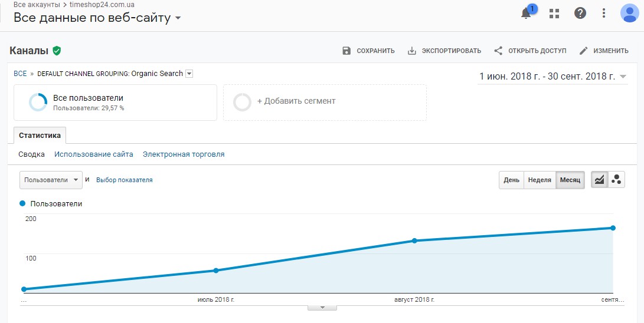
Task: Open the user account avatar
Action: 629,13
